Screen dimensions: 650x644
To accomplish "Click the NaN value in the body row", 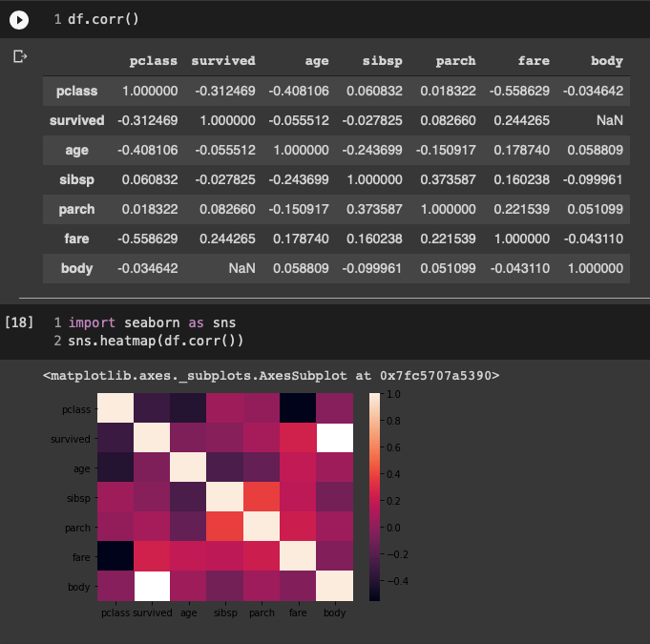I will (240, 268).
